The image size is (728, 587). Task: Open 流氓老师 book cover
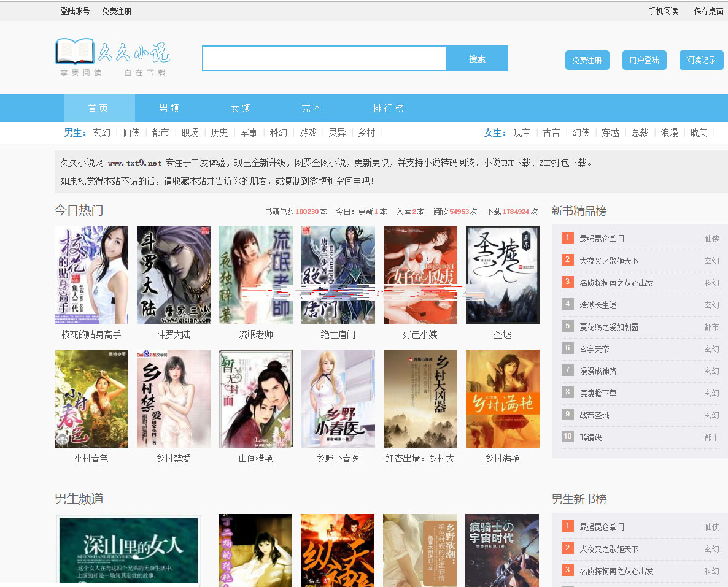(x=256, y=275)
